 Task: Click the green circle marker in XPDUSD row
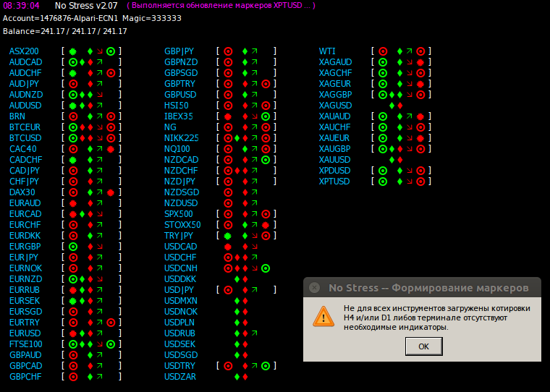click(383, 171)
